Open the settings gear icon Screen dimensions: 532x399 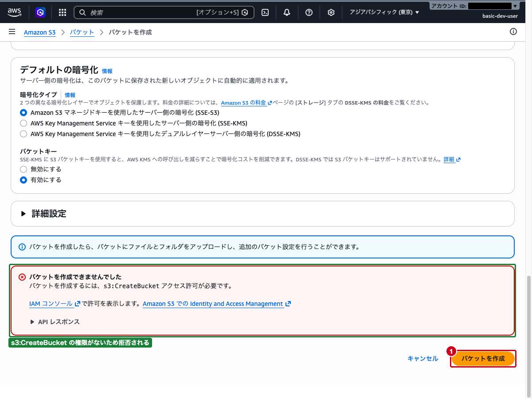pos(331,12)
